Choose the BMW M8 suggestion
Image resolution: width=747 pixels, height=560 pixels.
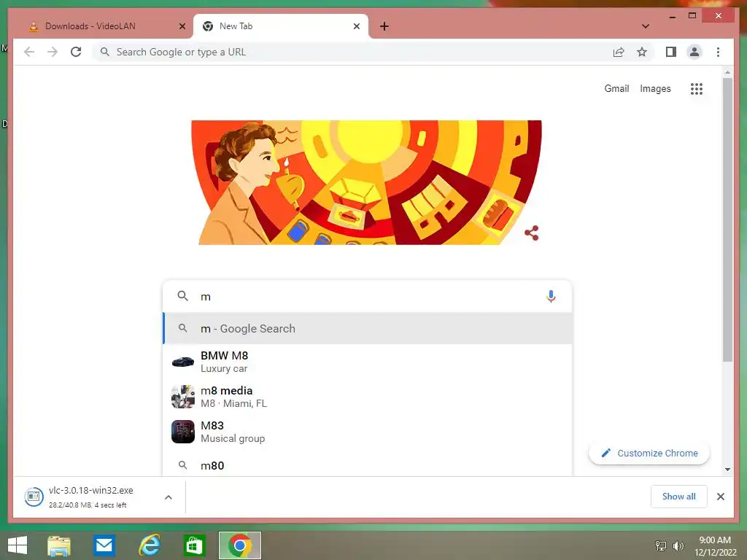pyautogui.click(x=368, y=362)
